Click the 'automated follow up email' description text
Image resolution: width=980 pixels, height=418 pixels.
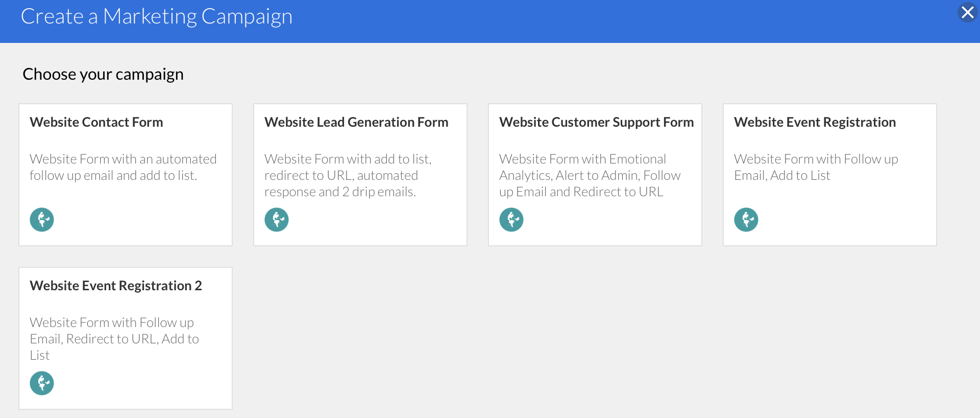tap(123, 167)
